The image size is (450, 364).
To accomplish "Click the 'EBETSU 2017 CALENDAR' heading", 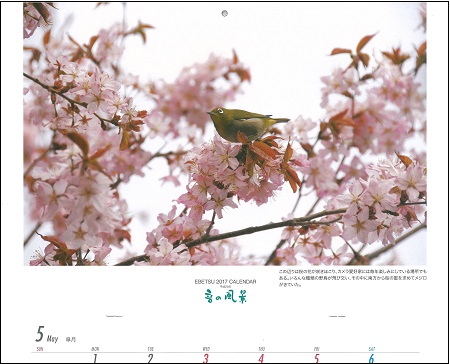I will (x=225, y=282).
